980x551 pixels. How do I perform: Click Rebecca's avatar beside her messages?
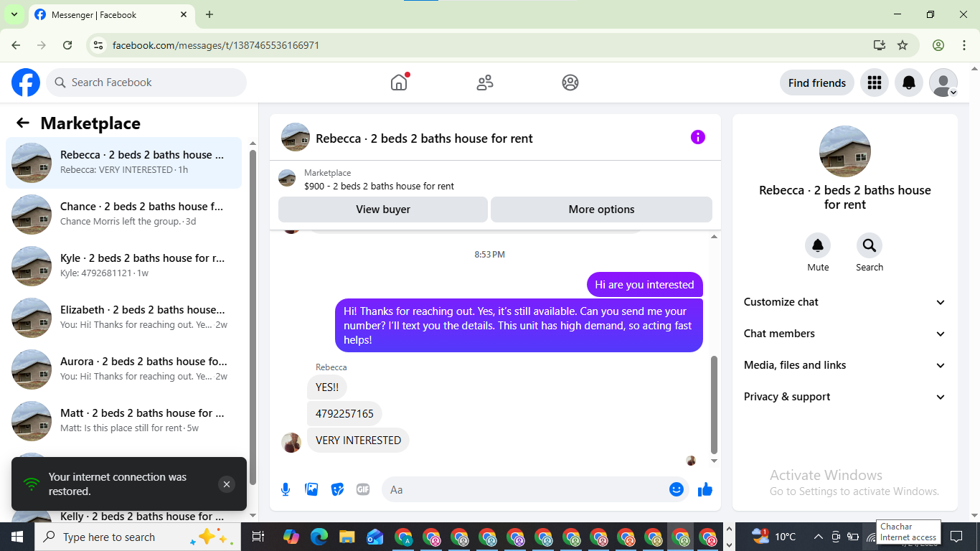tap(291, 442)
